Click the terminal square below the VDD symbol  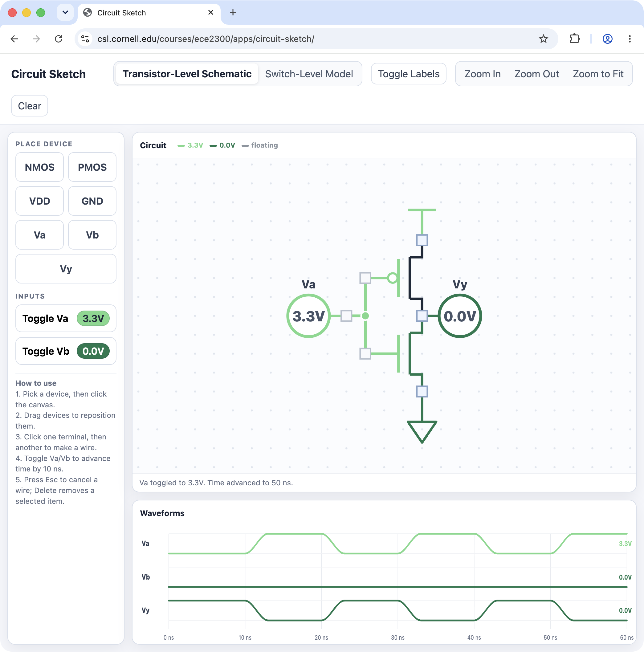422,240
